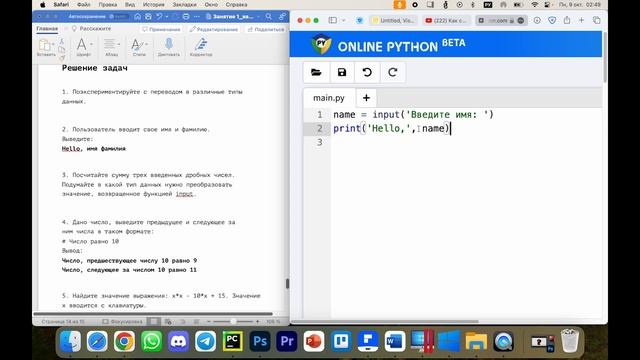The image size is (640, 360).
Task: Click the Word print icon
Action: (186, 17)
